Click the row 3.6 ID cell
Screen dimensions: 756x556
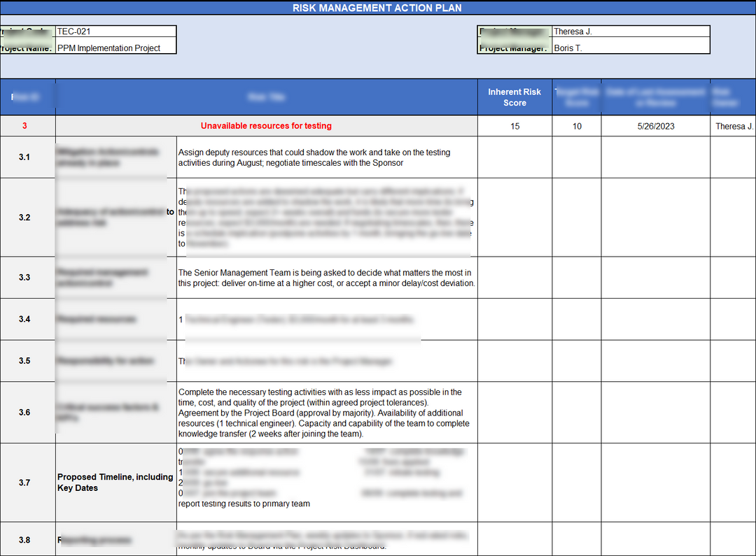pyautogui.click(x=24, y=413)
